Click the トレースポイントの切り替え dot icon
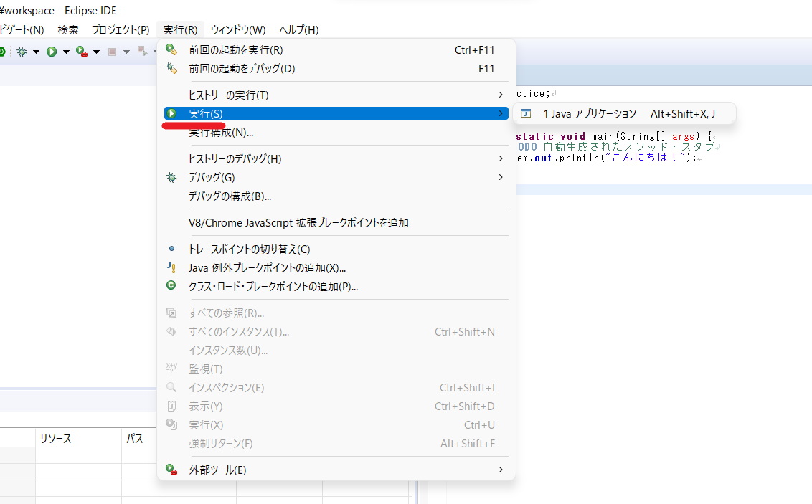The height and width of the screenshot is (504, 812). [172, 249]
